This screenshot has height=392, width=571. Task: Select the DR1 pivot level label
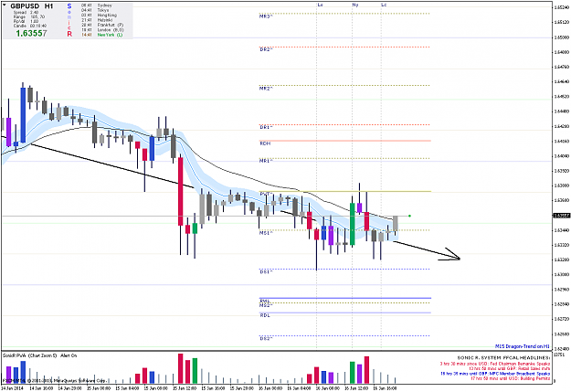click(x=266, y=127)
